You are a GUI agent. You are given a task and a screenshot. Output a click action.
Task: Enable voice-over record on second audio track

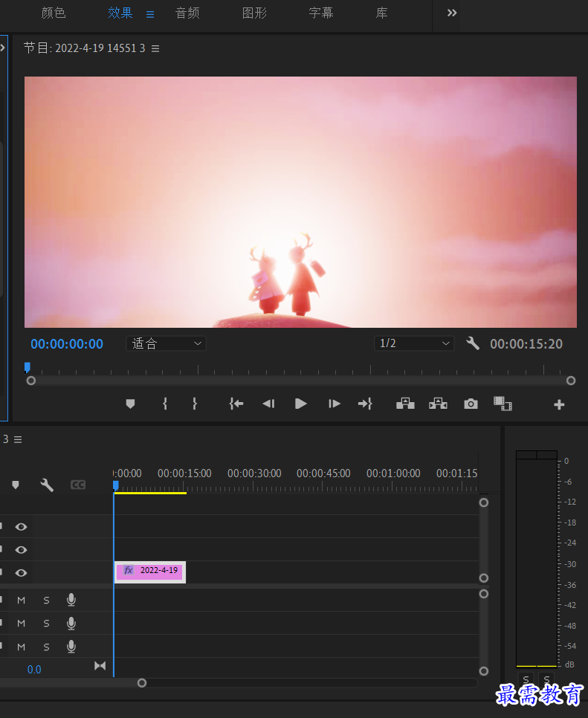(x=71, y=623)
